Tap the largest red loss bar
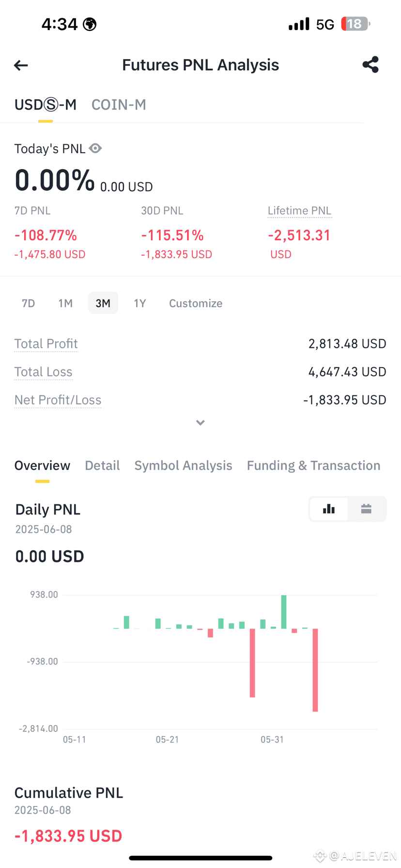Viewport: 401px width, 868px height. (315, 670)
